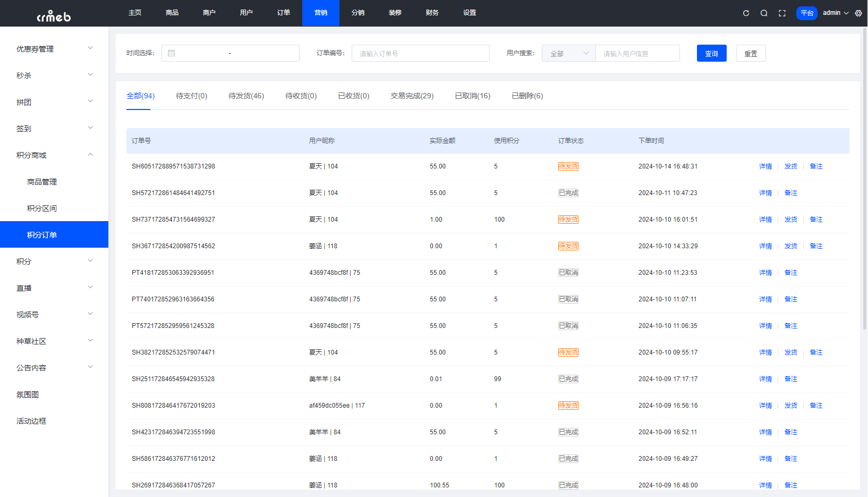This screenshot has width=868, height=497.
Task: Click the calendar icon in 时间选择 field
Action: (x=172, y=53)
